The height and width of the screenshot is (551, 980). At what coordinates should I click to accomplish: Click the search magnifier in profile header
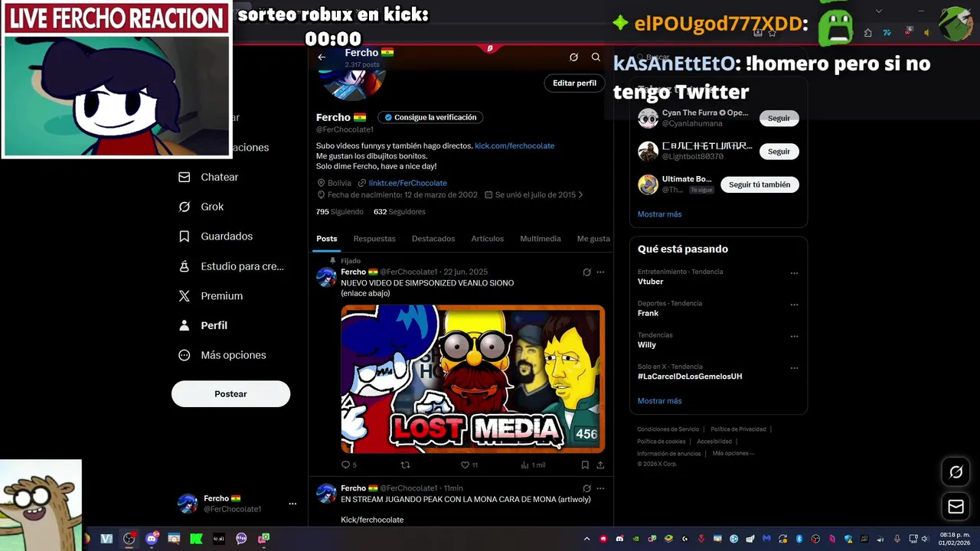[x=596, y=57]
